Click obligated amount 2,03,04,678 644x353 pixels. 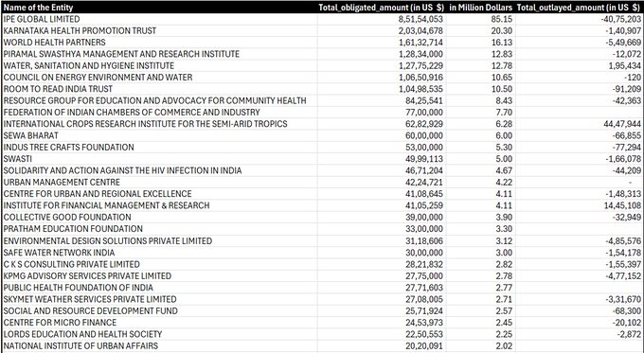(x=420, y=31)
